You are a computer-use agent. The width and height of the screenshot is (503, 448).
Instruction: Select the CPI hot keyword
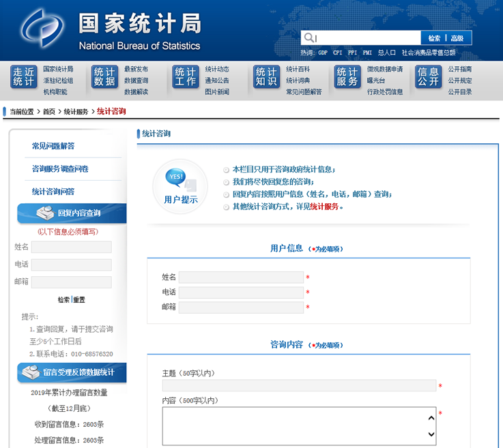point(338,53)
